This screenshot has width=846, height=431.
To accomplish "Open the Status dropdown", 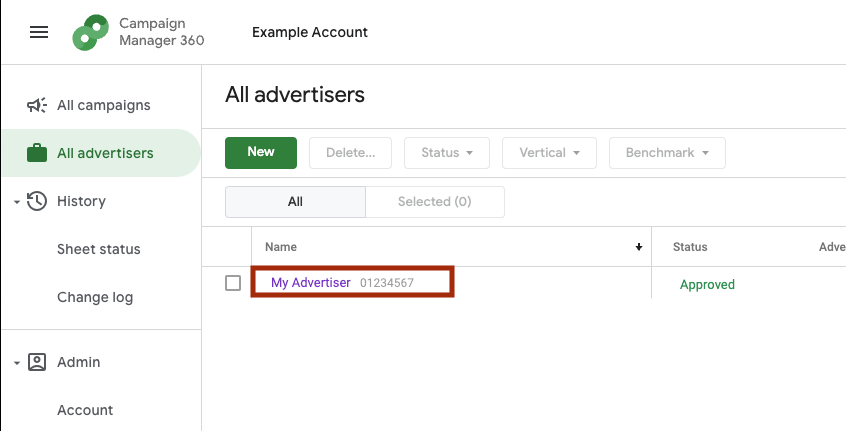I will tap(447, 153).
